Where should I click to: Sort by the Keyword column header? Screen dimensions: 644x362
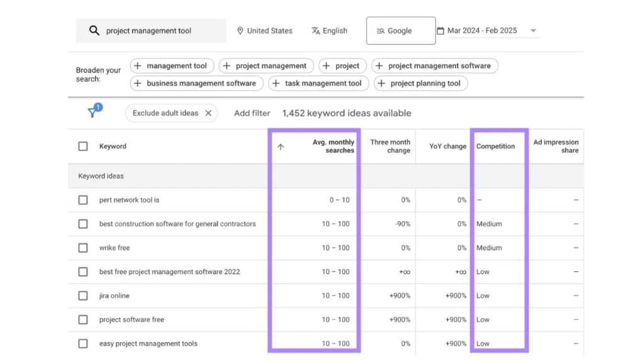tap(113, 146)
